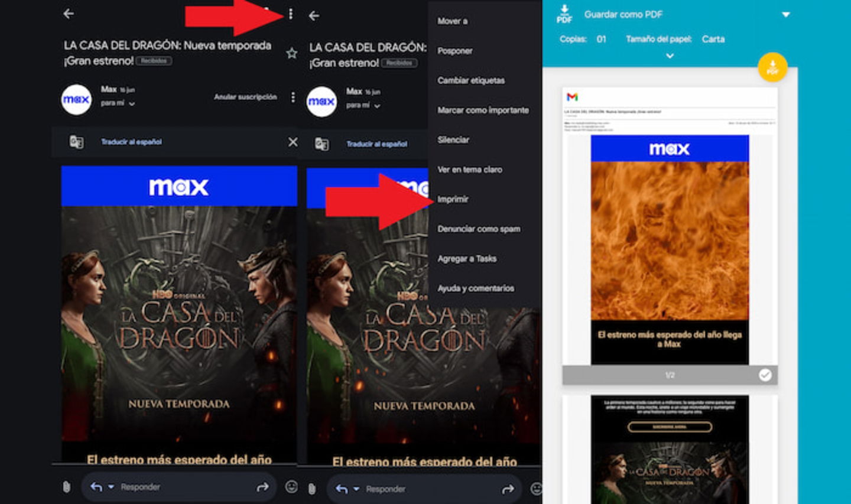
Task: Open the reply type dropdown in the left panel
Action: [111, 487]
